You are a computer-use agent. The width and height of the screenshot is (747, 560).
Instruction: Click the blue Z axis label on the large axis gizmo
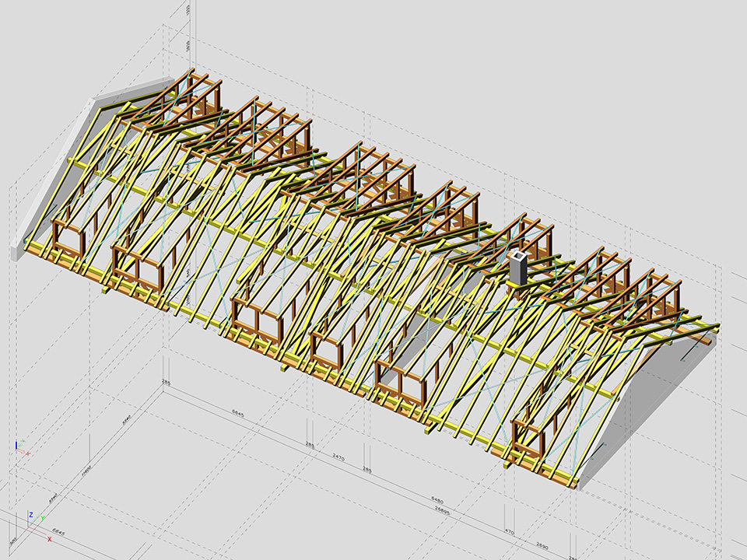coord(30,515)
